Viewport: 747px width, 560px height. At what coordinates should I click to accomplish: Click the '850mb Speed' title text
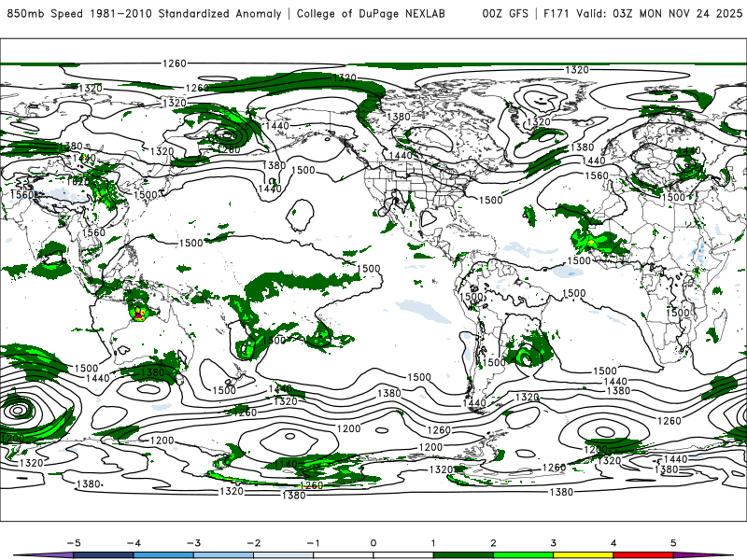47,13
